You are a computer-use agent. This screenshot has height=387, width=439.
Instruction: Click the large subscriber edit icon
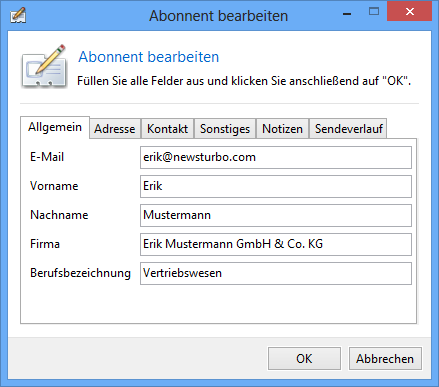pyautogui.click(x=44, y=66)
